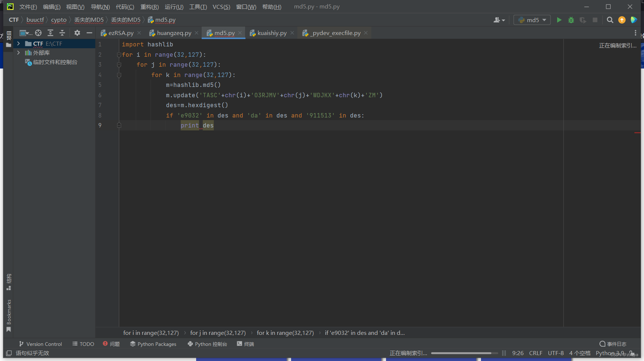
Task: Open the 窗口(W) menu
Action: click(246, 7)
